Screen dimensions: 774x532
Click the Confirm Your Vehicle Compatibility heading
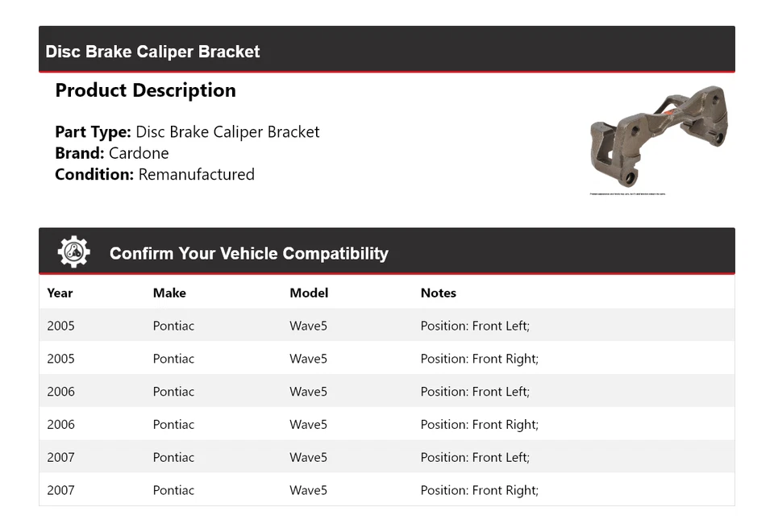tap(248, 254)
